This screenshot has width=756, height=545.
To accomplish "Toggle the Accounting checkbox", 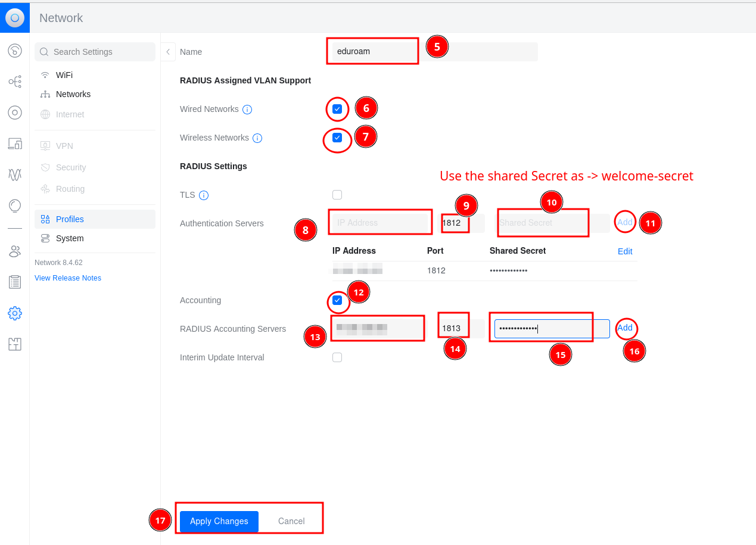I will pyautogui.click(x=337, y=300).
